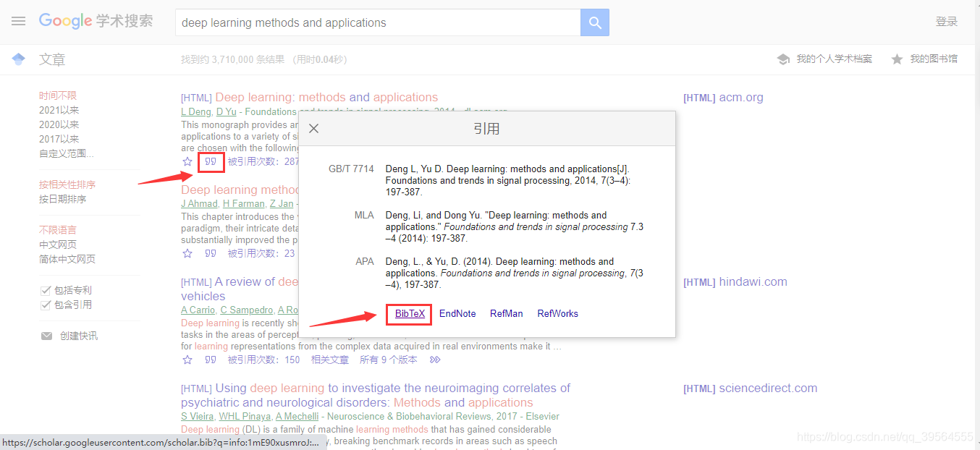Image resolution: width=980 pixels, height=450 pixels.
Task: Open my scholar profile hat icon
Action: tap(783, 59)
